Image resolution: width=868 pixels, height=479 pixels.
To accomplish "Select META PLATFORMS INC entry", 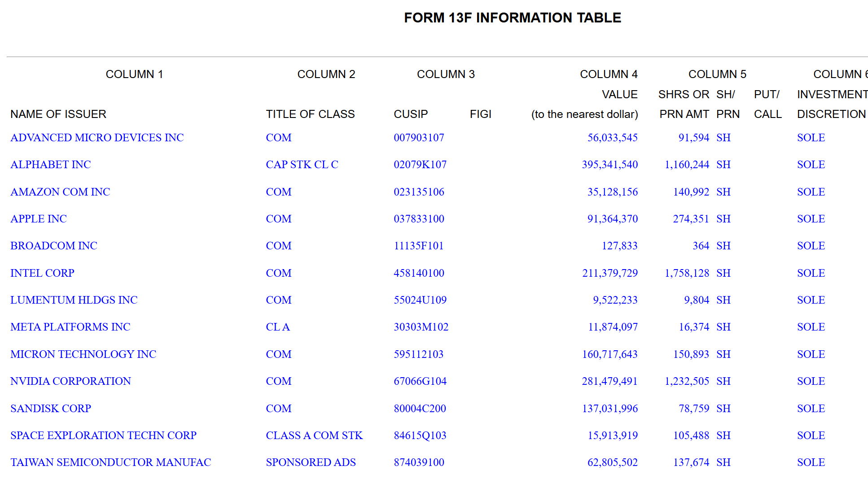I will 70,327.
